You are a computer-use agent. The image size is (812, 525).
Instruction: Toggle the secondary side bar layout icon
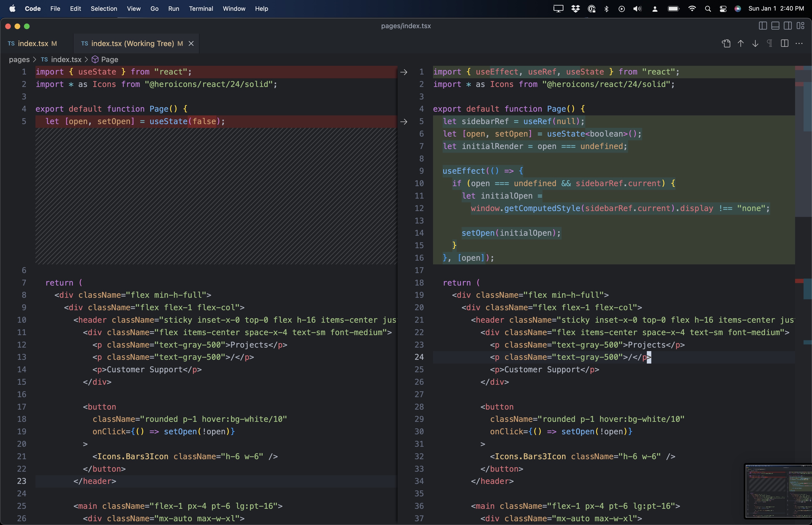[788, 26]
